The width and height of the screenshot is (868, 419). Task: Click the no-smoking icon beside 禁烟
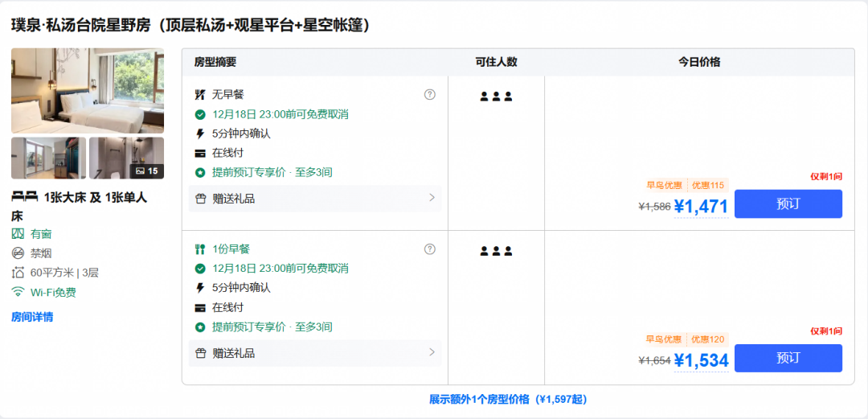(18, 253)
